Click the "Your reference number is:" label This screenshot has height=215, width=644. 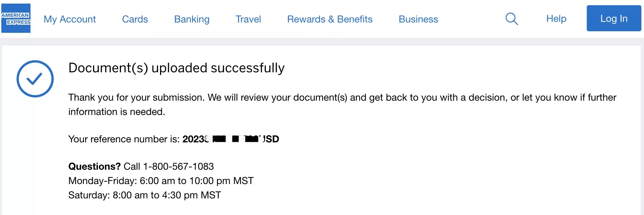[124, 139]
